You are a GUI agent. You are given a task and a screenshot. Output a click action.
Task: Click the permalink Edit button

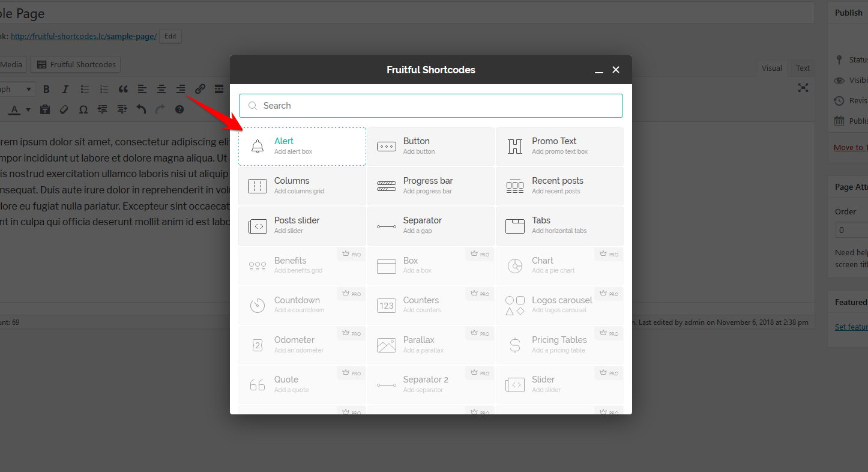170,36
